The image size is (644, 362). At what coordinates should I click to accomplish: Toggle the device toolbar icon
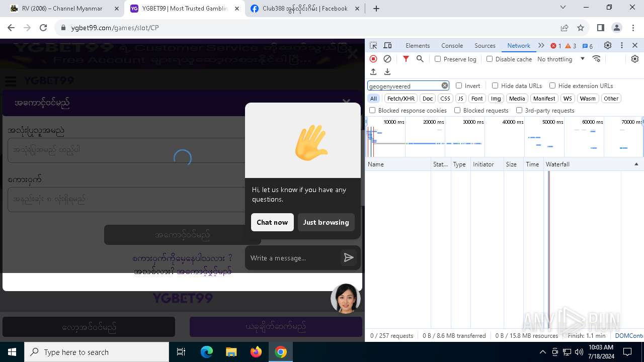[x=387, y=46]
